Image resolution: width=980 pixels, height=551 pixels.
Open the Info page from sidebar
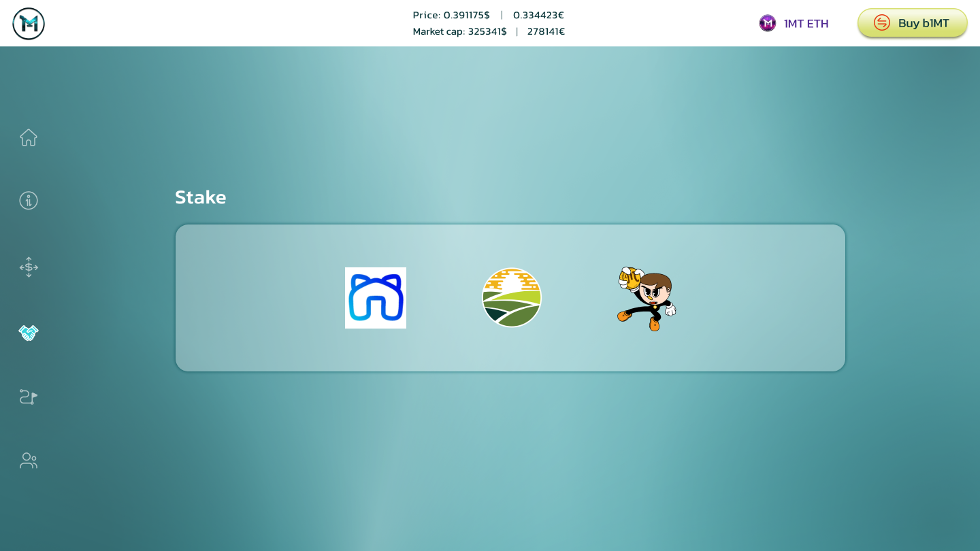(29, 200)
